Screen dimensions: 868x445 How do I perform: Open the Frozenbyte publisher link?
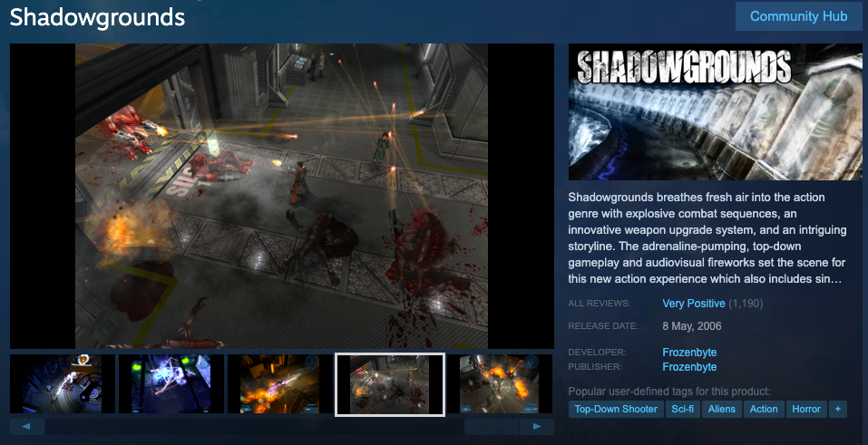tap(689, 367)
